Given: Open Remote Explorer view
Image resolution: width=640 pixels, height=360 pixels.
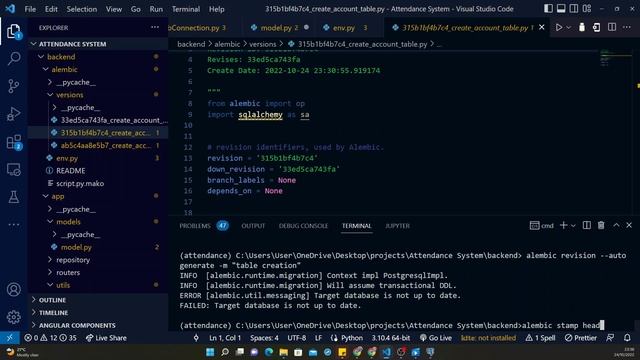Looking at the screenshot, I should click(13, 169).
